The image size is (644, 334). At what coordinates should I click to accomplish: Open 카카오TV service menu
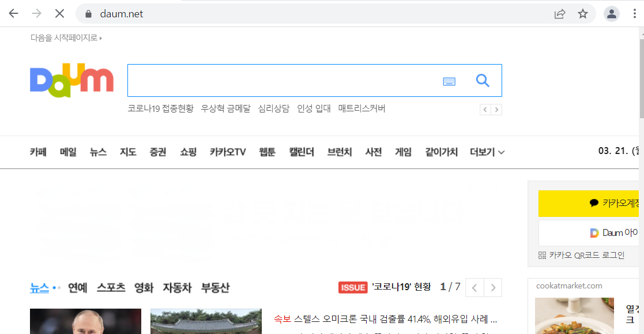[x=228, y=152]
